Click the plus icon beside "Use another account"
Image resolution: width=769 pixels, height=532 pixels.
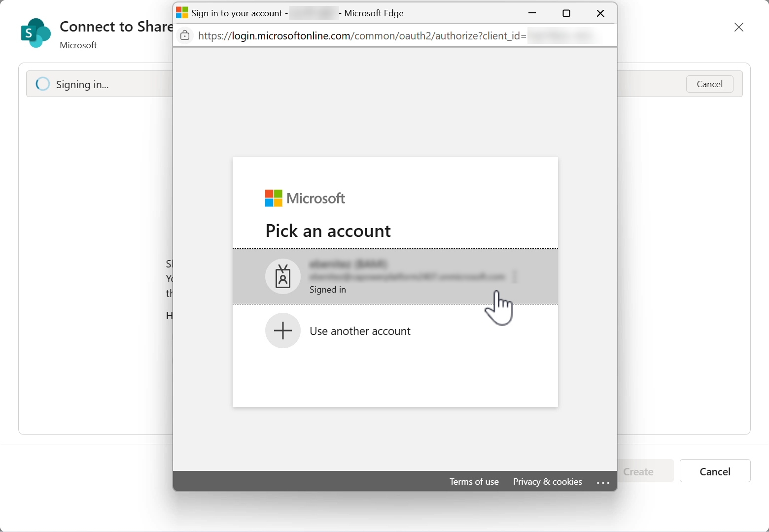click(282, 331)
